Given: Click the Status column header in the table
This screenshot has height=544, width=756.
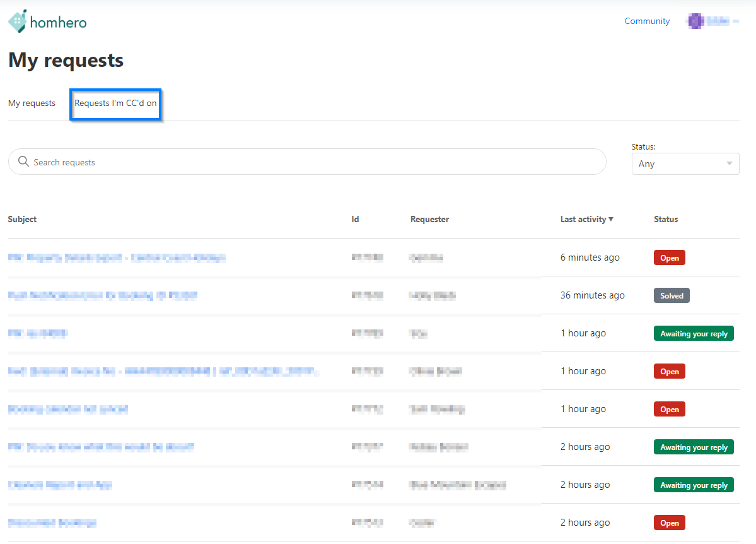Looking at the screenshot, I should pyautogui.click(x=666, y=219).
